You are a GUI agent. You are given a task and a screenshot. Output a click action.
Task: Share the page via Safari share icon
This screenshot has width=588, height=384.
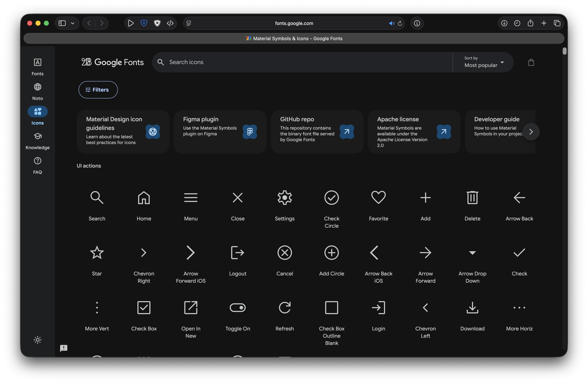point(530,23)
